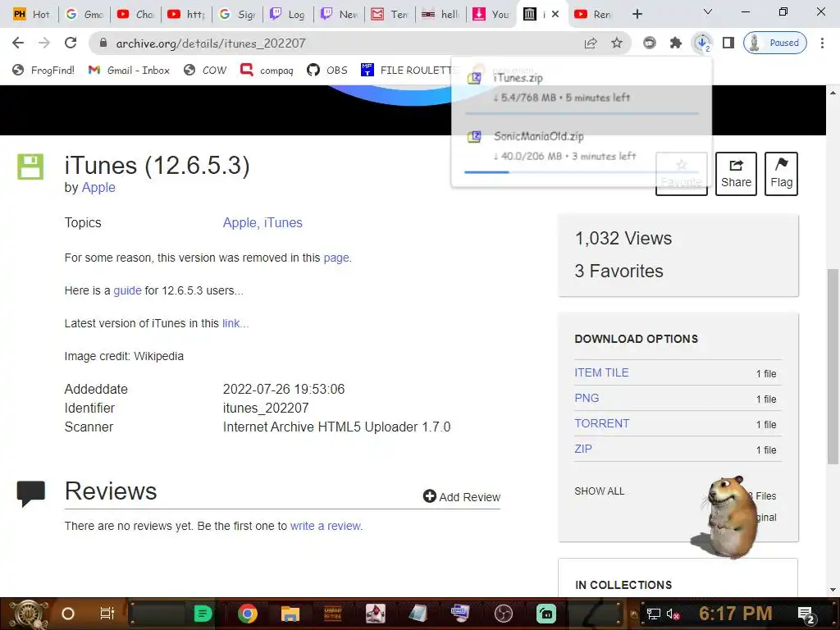
Task: Open a new browser tab
Action: pos(637,14)
